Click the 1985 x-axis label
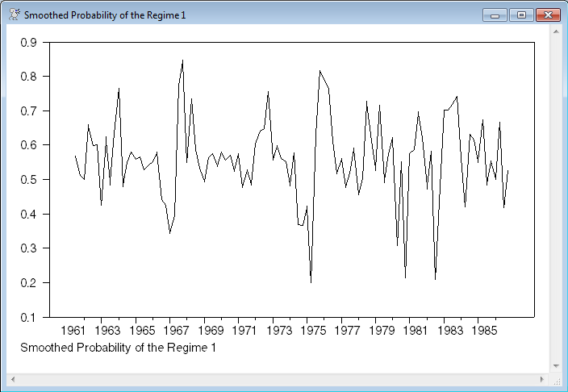568x392 pixels. [x=480, y=331]
